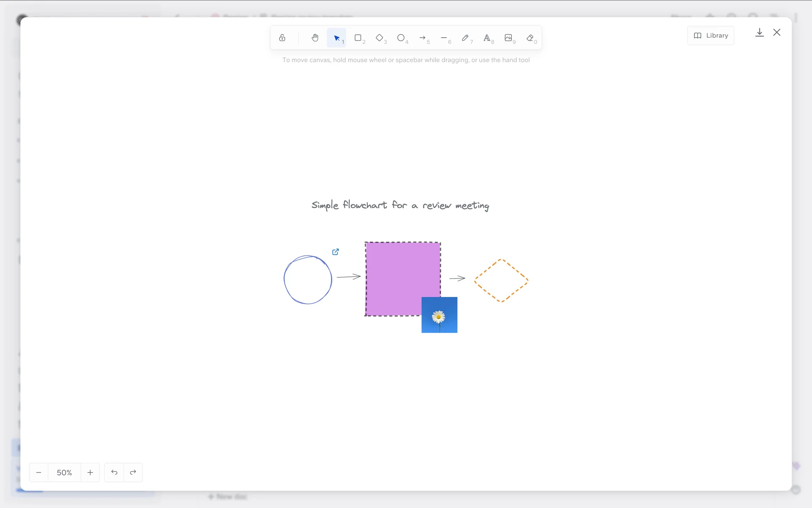Select the Diamond shape tool
Image resolution: width=812 pixels, height=508 pixels.
[380, 38]
